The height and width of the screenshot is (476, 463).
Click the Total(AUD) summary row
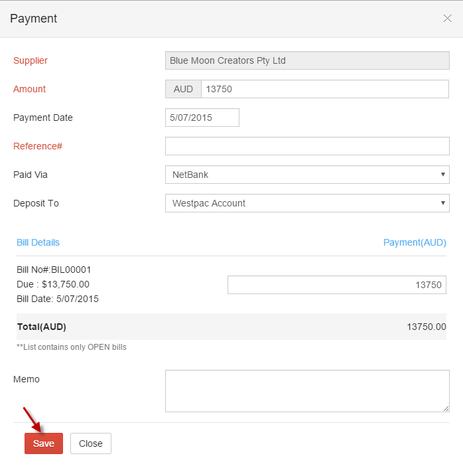click(x=231, y=327)
